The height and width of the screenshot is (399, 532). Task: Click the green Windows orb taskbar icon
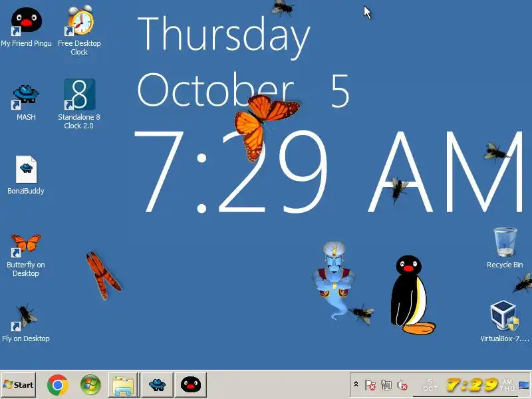pos(90,385)
